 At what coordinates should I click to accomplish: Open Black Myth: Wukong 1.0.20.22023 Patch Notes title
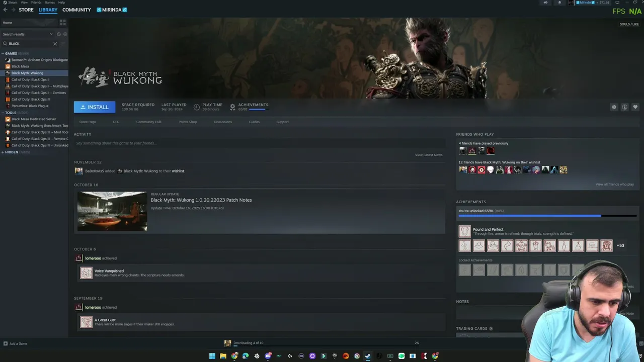click(x=201, y=200)
